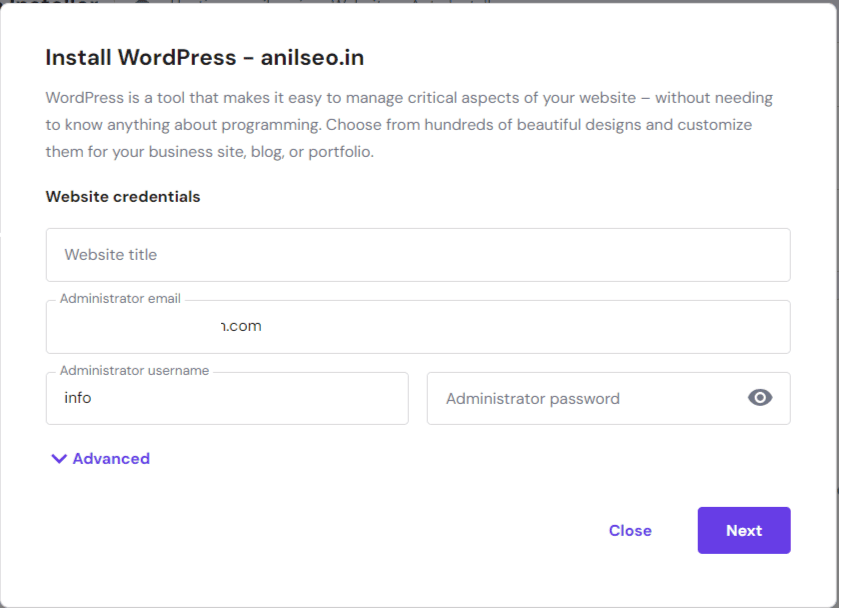Open Advanced settings below the username field
The width and height of the screenshot is (845, 608).
[x=100, y=458]
